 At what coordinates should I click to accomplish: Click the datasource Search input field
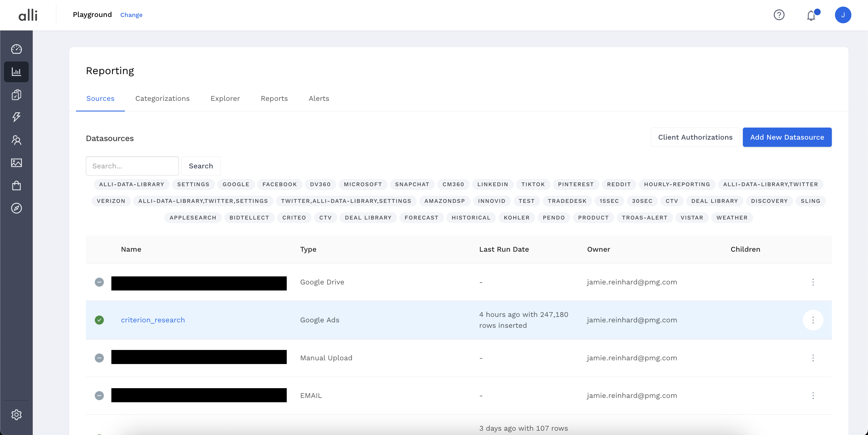132,166
